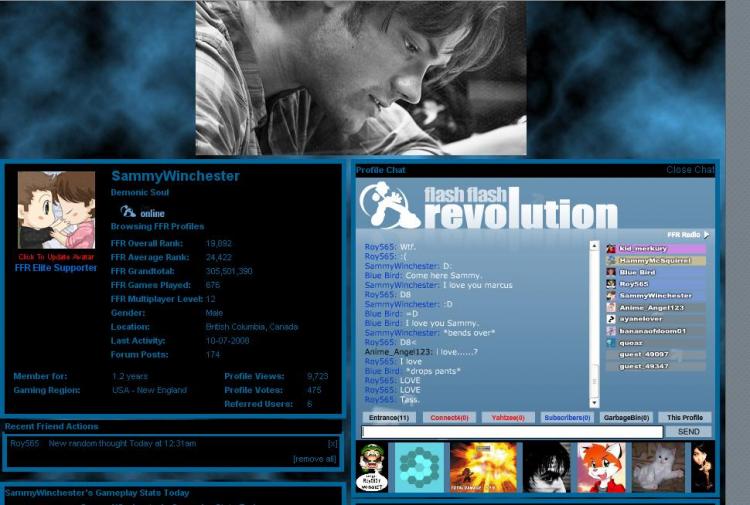Click the SEND button in chat
Viewport: 750px width, 505px height.
point(689,432)
